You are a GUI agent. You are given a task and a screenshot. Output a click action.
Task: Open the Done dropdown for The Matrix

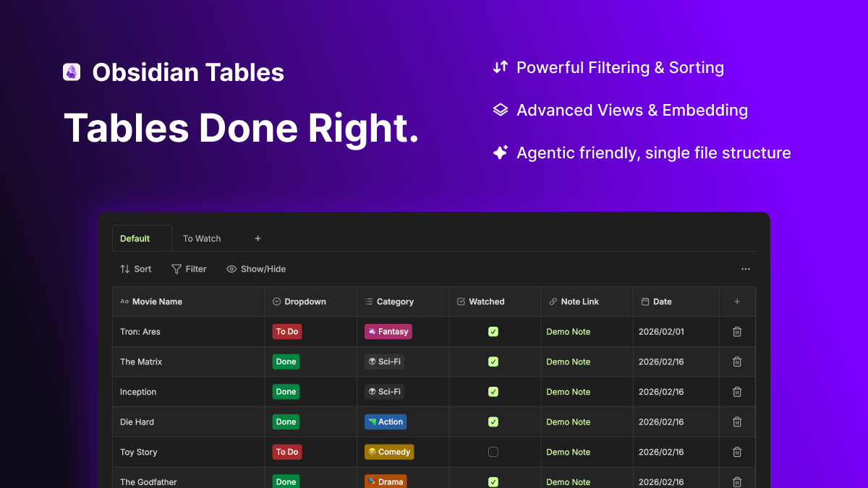click(x=286, y=361)
